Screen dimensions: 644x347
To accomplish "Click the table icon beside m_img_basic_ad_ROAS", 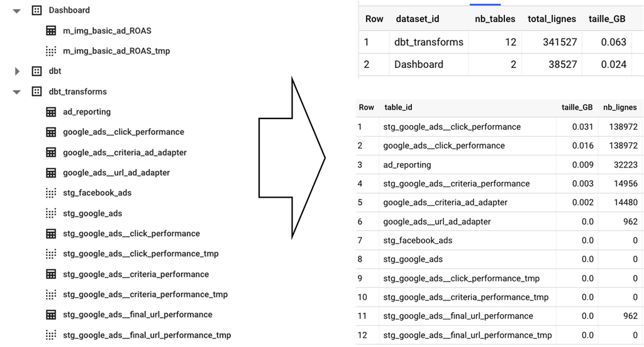I will click(51, 31).
